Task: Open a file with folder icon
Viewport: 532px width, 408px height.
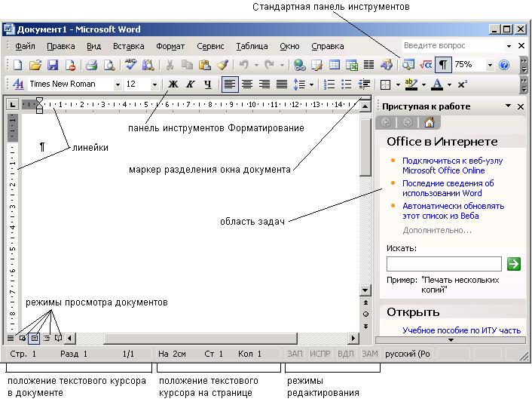Action: [x=35, y=65]
